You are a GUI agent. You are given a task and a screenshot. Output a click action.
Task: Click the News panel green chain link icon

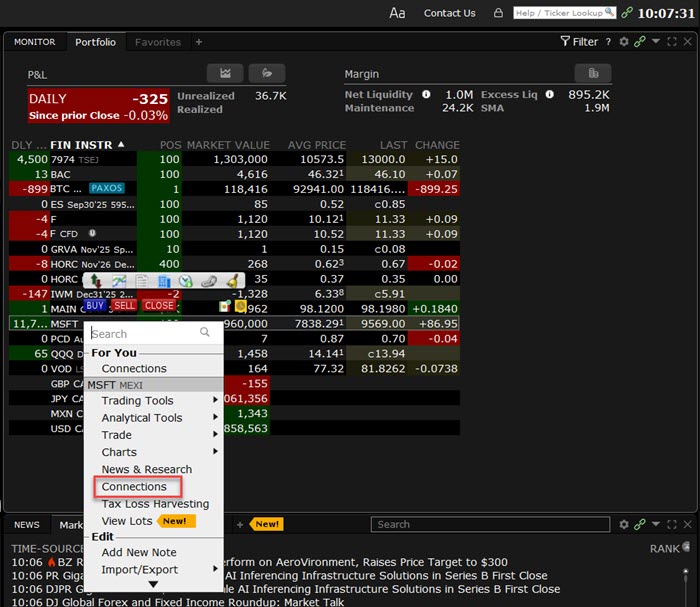(x=640, y=524)
